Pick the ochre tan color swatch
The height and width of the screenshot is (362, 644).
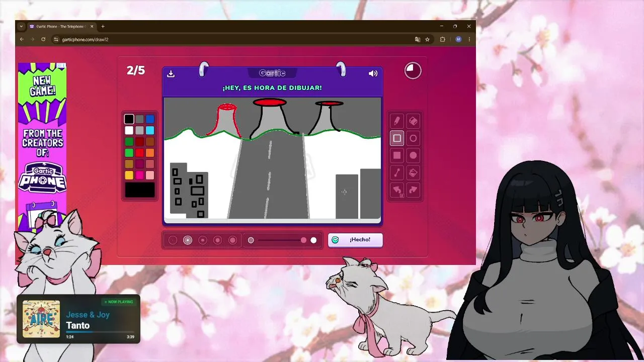[129, 164]
